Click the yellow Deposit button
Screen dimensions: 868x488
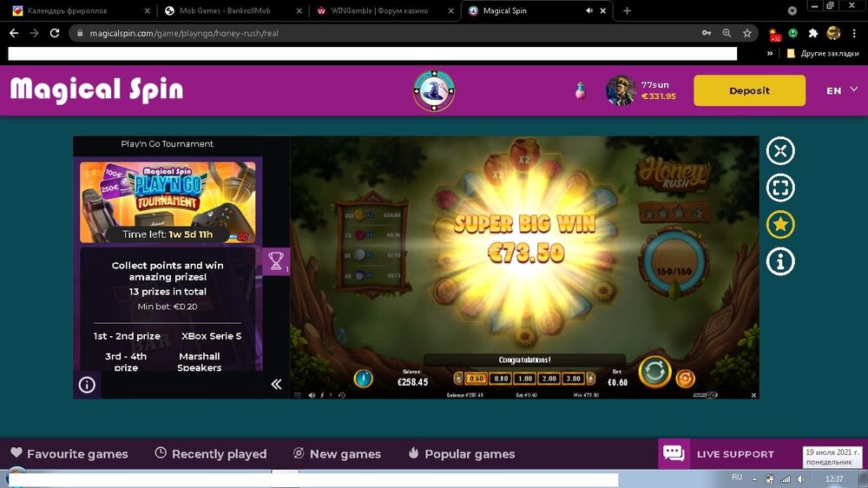[749, 90]
